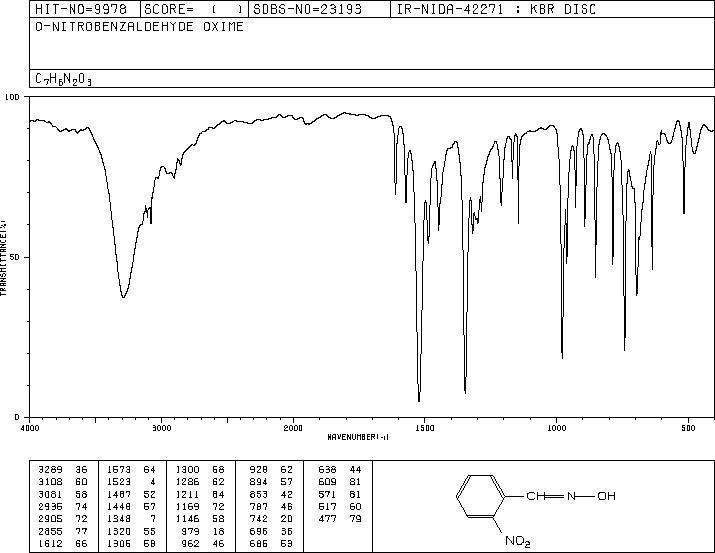Click the 50 label on the transmittance axis
The width and height of the screenshot is (715, 553).
click(13, 257)
